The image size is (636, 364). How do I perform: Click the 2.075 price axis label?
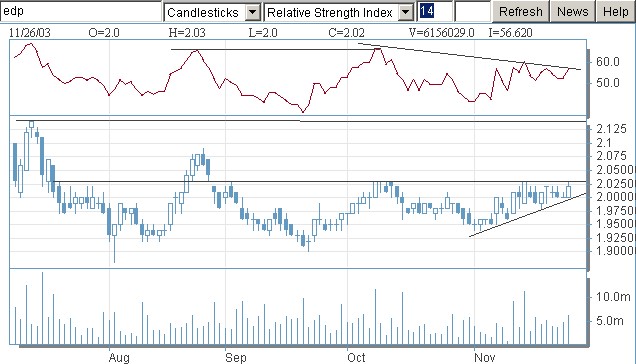[x=612, y=156]
